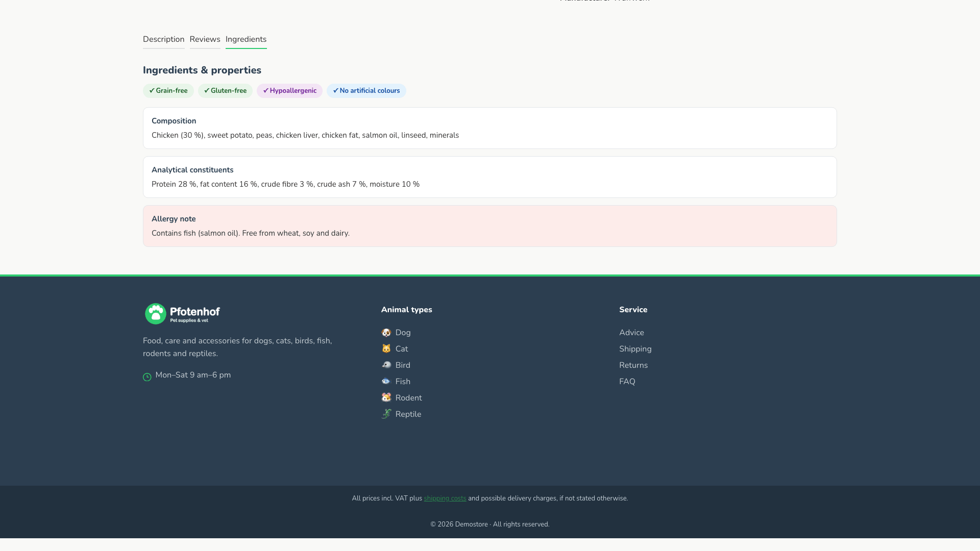Click the 'Contains fish (salmon oil)' note
This screenshot has height=551, width=980.
[251, 233]
